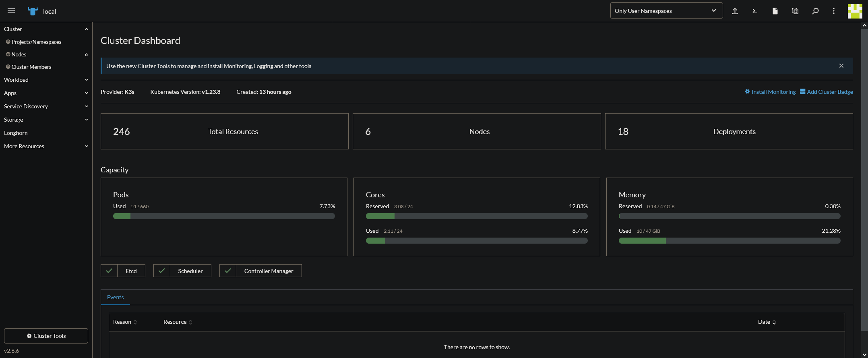The height and width of the screenshot is (358, 868).
Task: Open the 18 Deployments summary card
Action: click(x=729, y=131)
